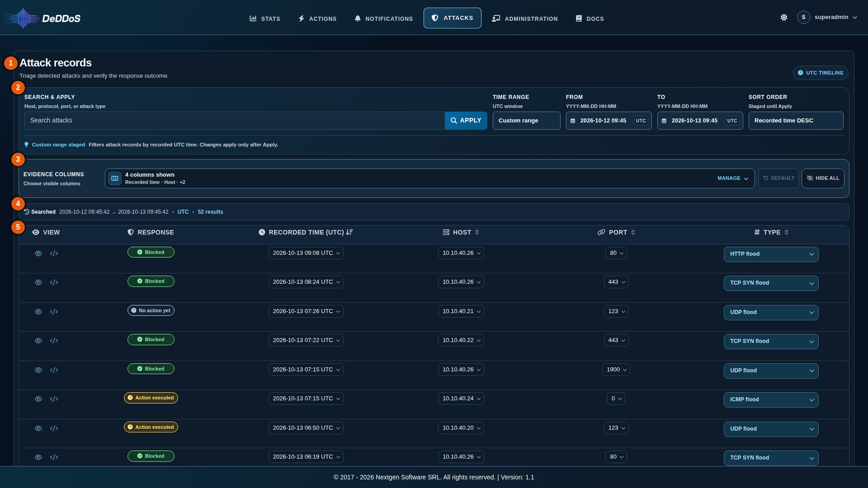Expand host 10.10.40.21 dropdown
Image resolution: width=868 pixels, height=488 pixels.
click(x=461, y=311)
